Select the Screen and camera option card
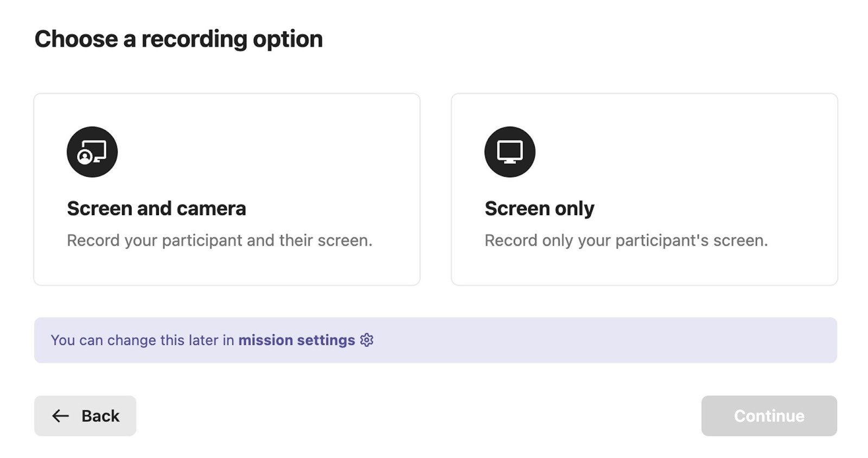 pyautogui.click(x=227, y=189)
